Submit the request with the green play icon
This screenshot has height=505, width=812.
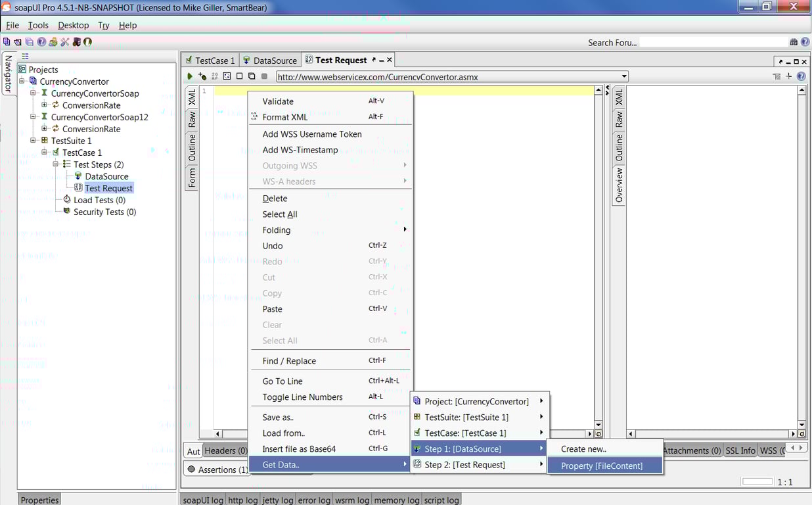(x=190, y=76)
